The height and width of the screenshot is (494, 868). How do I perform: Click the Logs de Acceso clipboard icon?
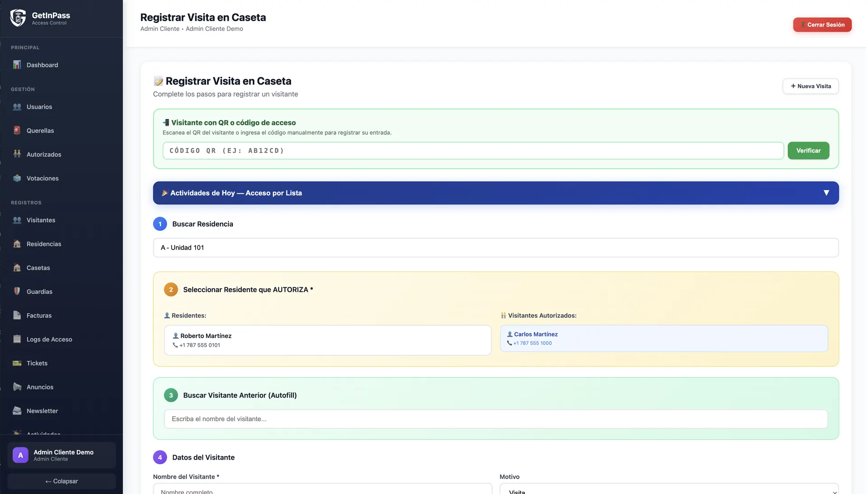pyautogui.click(x=17, y=339)
